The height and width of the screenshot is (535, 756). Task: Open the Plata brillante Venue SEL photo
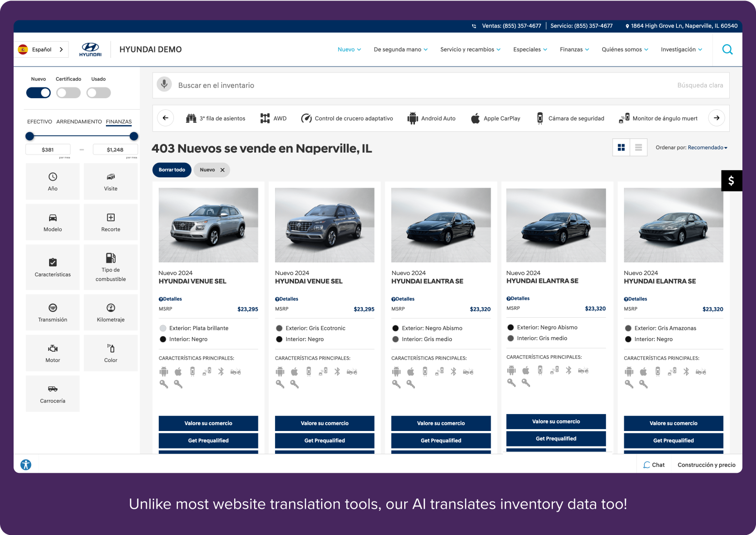208,225
